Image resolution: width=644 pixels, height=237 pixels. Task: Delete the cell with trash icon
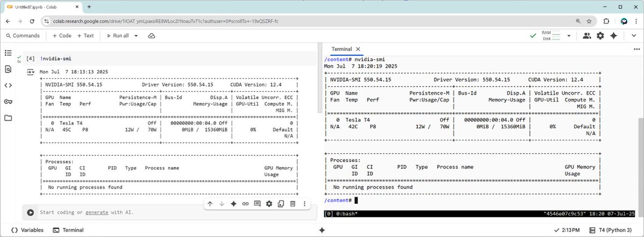click(x=292, y=204)
